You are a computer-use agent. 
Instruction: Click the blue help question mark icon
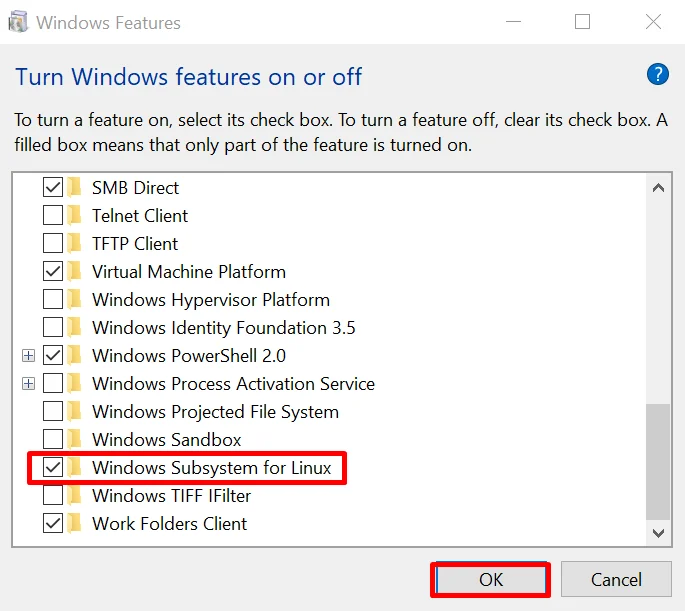tap(657, 74)
